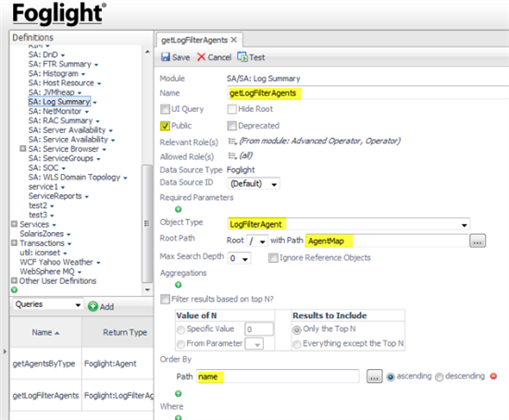Open getAgentsByType query row
Screen dimensions: 509x420
(x=81, y=364)
